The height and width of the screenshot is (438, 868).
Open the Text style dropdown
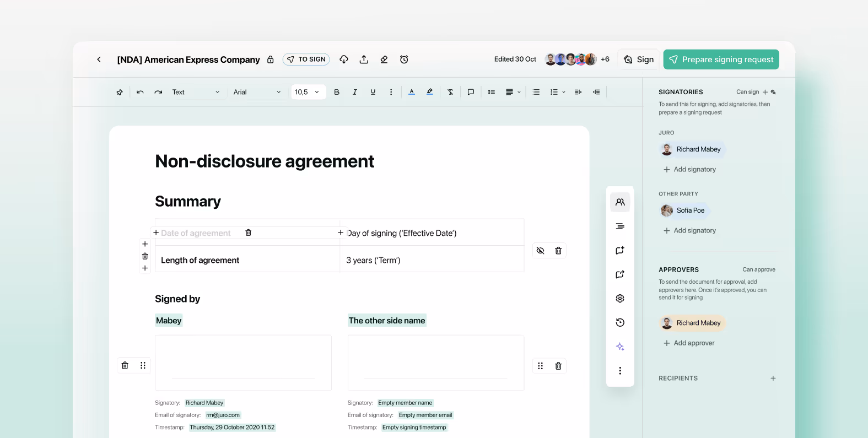tap(196, 92)
